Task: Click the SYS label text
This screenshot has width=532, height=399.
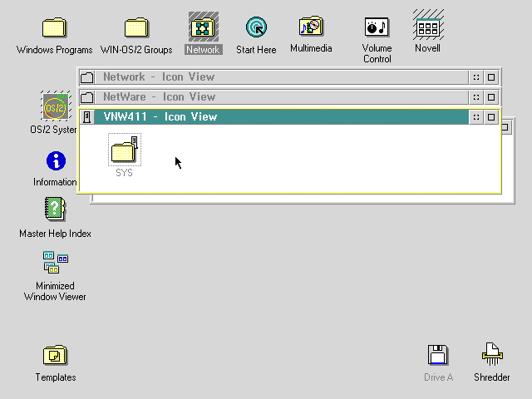Action: (124, 173)
